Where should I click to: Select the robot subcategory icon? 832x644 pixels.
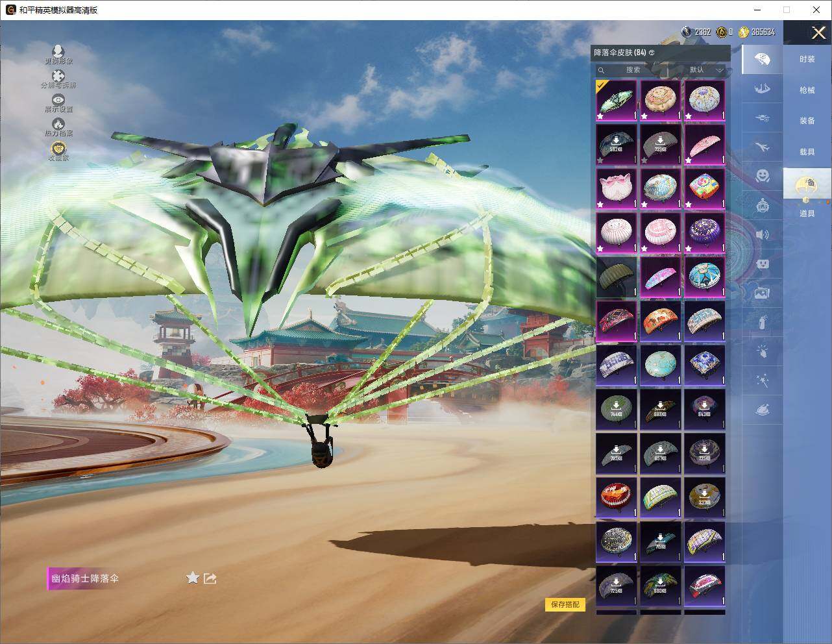click(x=763, y=206)
